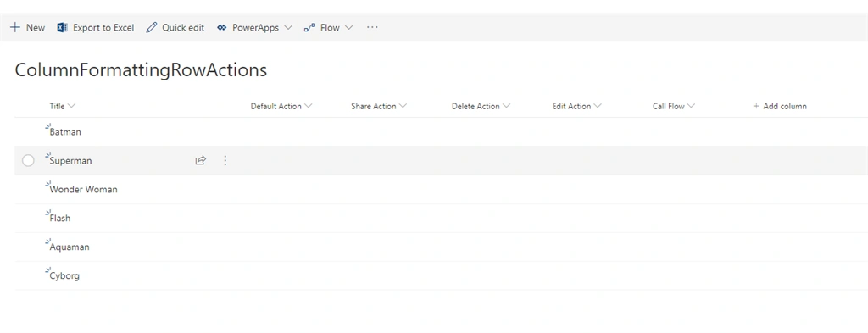Open the Aquaman list item

tap(70, 247)
